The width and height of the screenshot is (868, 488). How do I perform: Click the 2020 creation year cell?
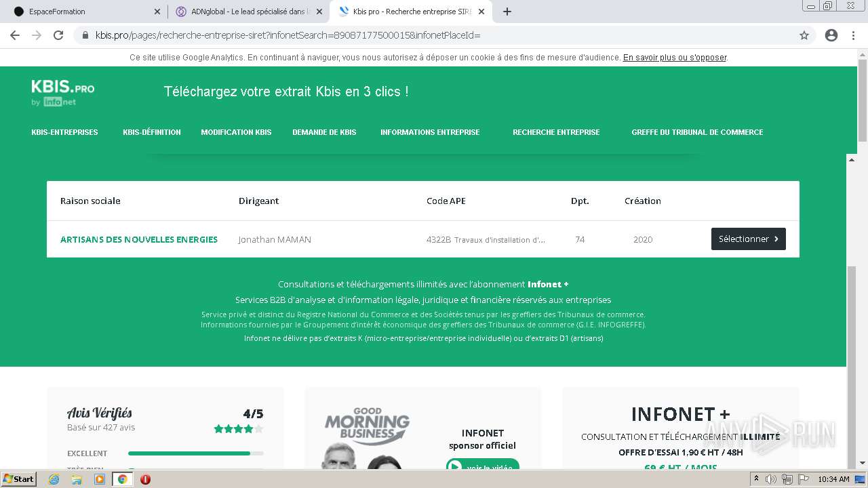(643, 239)
